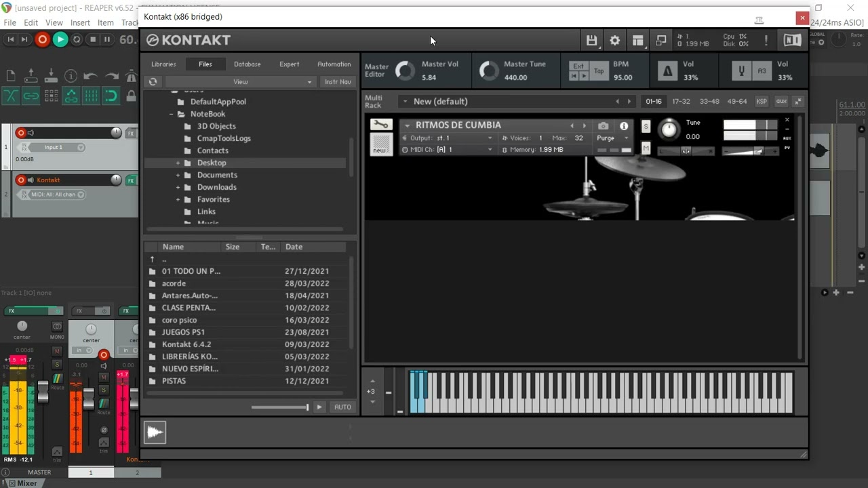Switch to the Automation tab
Screen dimensions: 868x488
pyautogui.click(x=334, y=64)
